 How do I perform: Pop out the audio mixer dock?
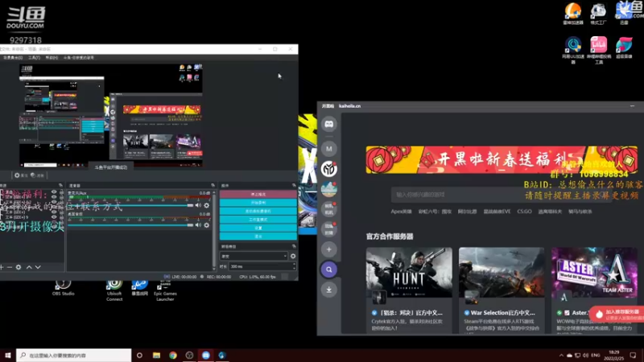(x=213, y=186)
